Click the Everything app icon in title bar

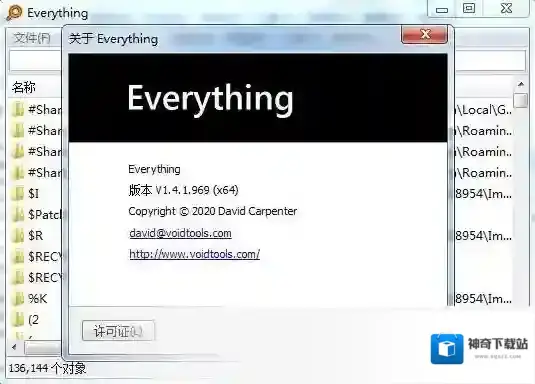pyautogui.click(x=14, y=13)
